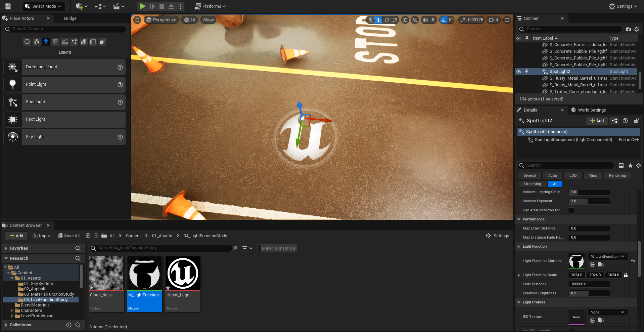Toggle the Details panel lock icon
The image size is (644, 332).
point(636,121)
